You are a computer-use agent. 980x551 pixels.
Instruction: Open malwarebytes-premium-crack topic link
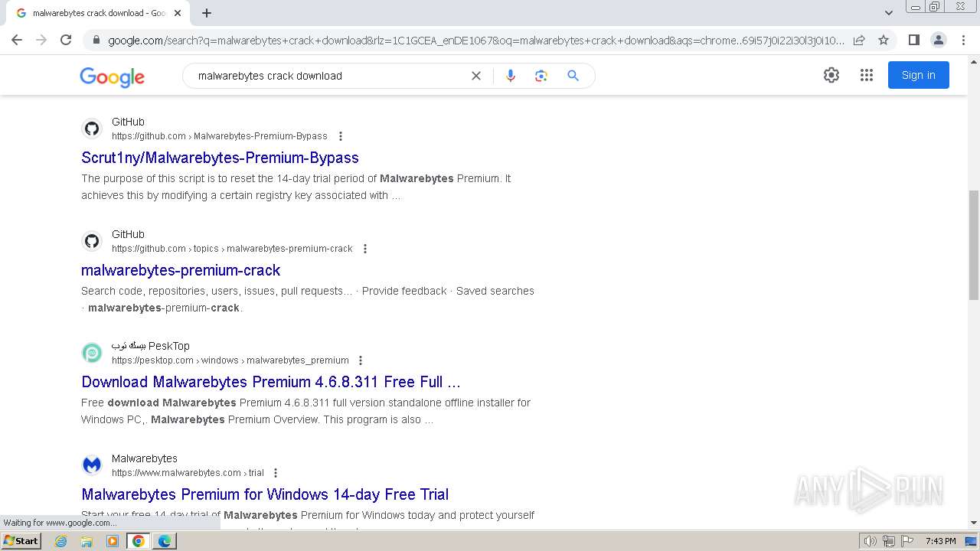(181, 270)
